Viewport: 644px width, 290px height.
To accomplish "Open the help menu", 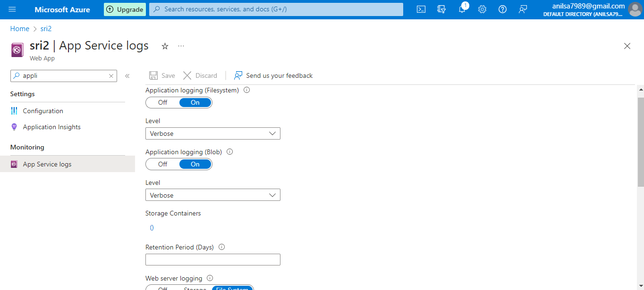I will click(502, 9).
